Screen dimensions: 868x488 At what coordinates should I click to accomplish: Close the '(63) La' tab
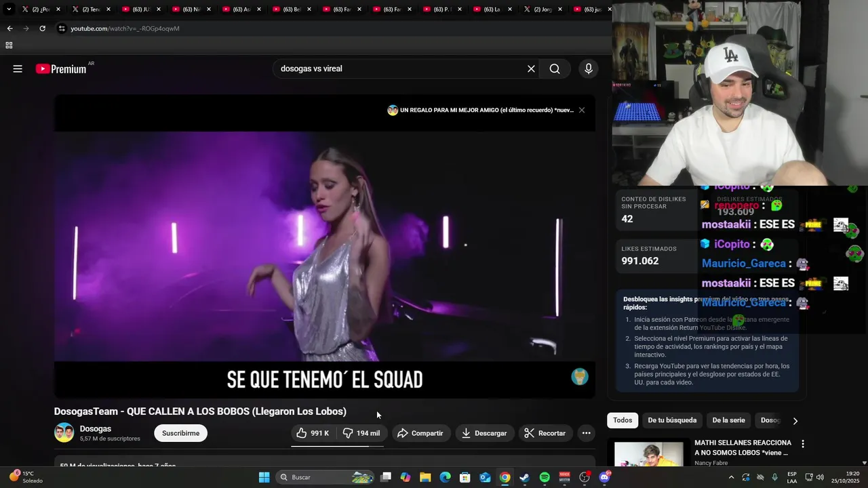click(x=509, y=9)
